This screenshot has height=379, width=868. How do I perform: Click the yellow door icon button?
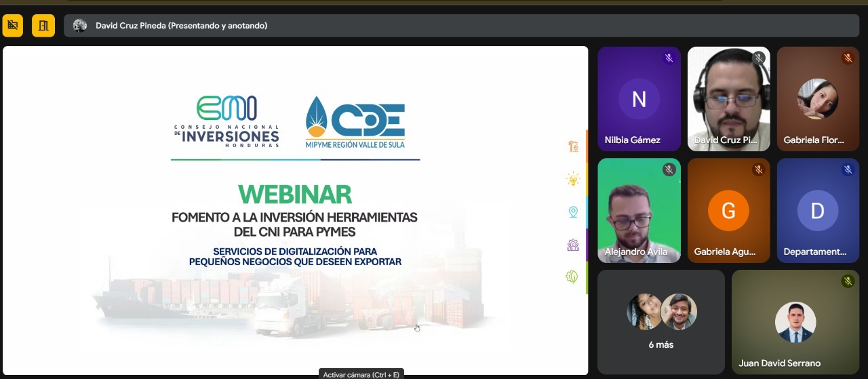click(43, 26)
